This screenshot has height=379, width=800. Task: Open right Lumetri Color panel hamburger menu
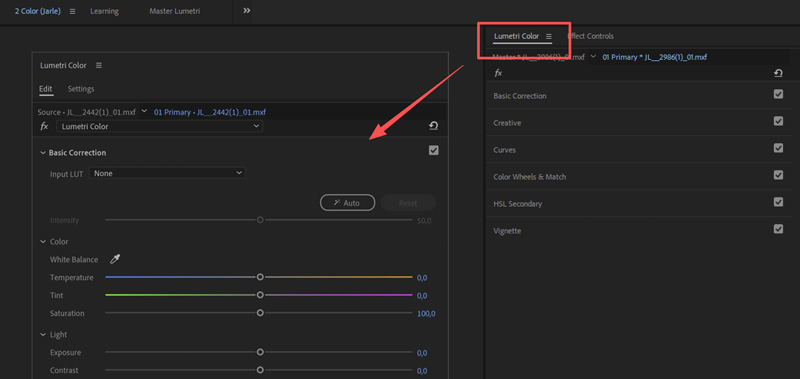tap(549, 36)
